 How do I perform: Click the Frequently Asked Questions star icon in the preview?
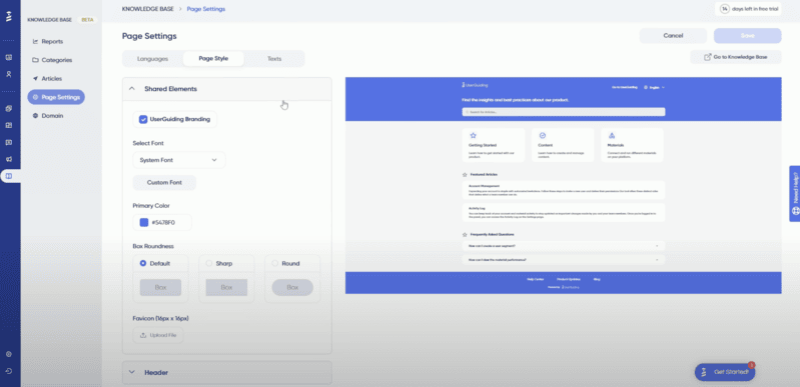pos(465,235)
